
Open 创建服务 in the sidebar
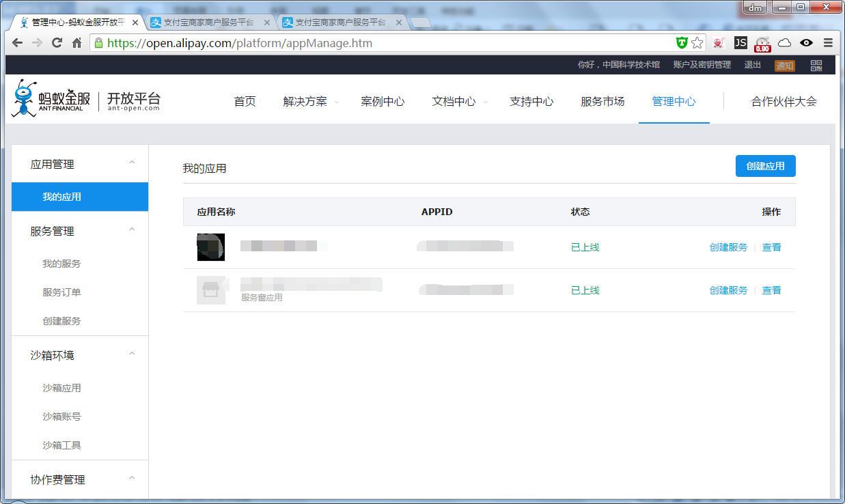point(61,321)
